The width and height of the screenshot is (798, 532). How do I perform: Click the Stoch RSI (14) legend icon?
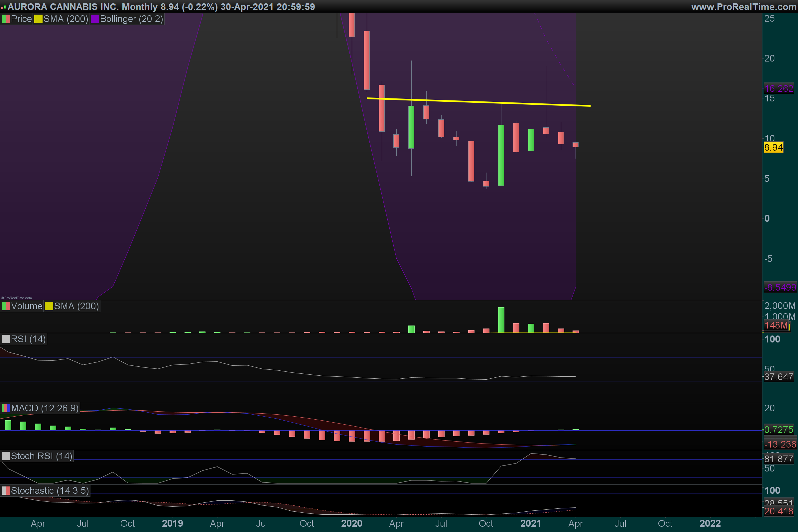(x=6, y=456)
